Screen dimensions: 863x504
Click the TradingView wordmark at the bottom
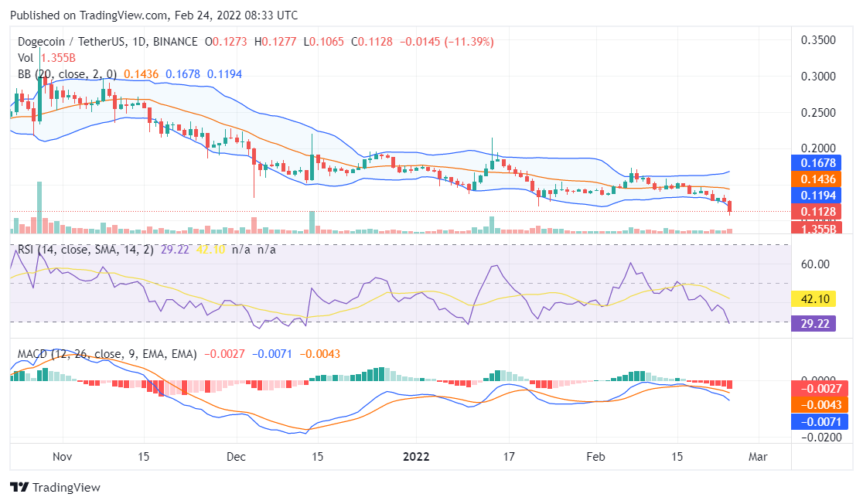(67, 488)
